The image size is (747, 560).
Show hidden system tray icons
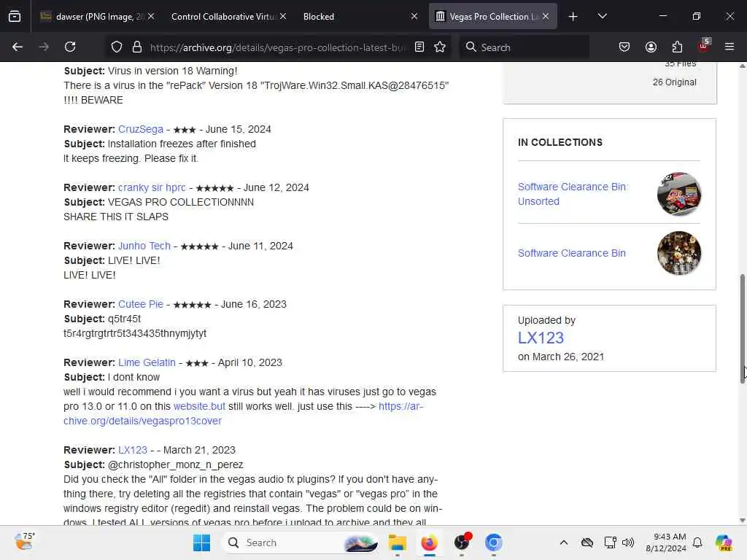point(564,542)
